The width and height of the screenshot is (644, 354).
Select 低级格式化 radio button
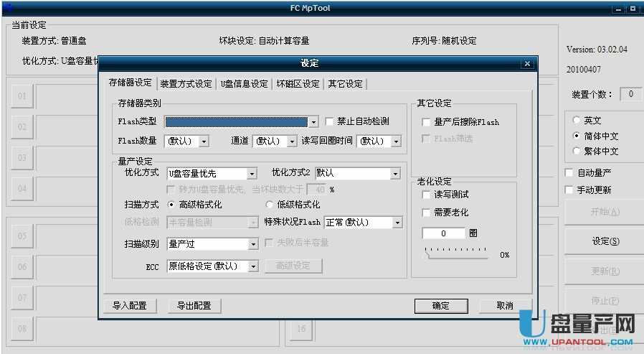coord(270,205)
